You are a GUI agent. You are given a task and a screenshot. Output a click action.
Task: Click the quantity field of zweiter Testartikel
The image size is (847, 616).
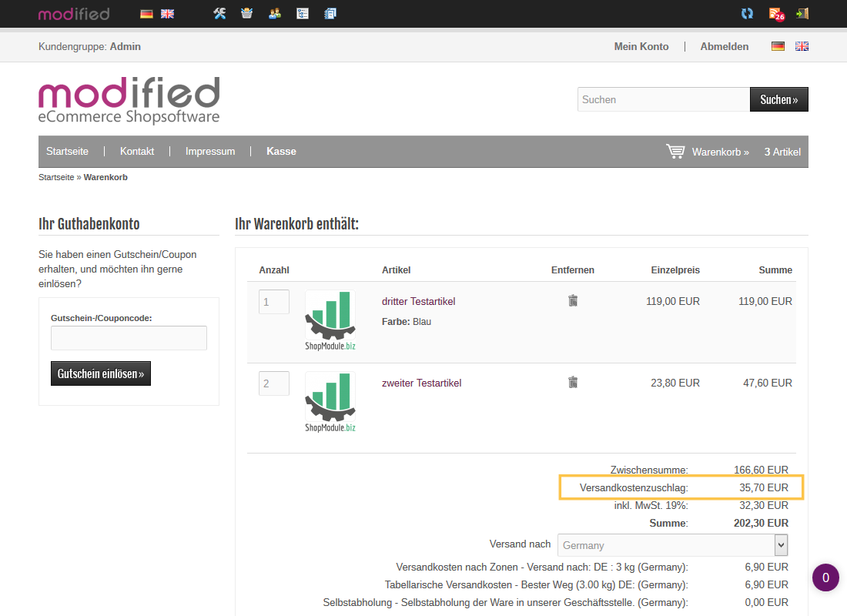tap(274, 383)
